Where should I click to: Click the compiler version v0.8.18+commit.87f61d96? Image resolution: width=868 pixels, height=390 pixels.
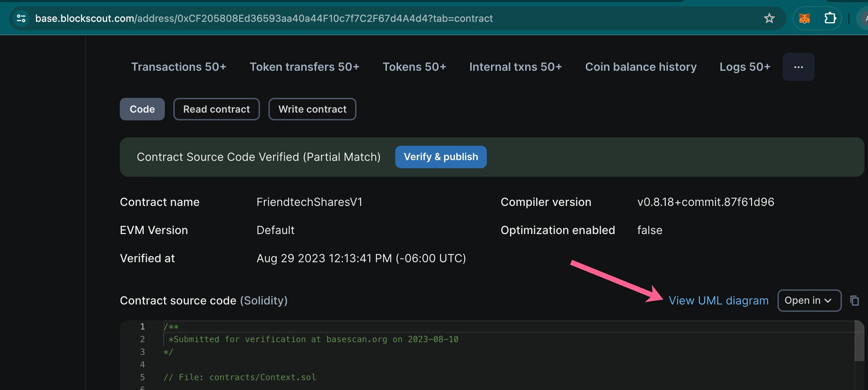pos(706,202)
